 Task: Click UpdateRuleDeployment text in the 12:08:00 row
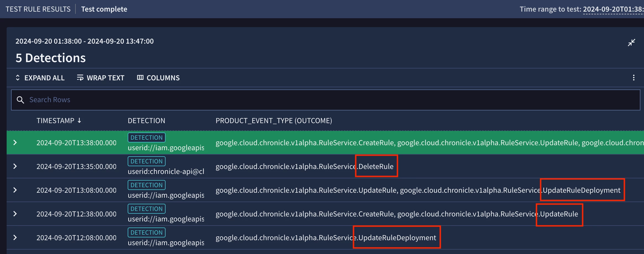coord(397,238)
